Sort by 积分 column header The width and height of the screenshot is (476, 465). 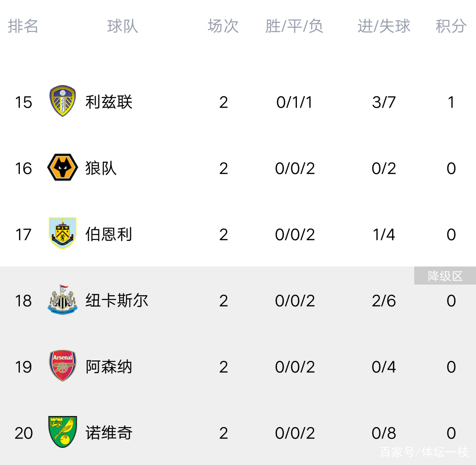451,26
